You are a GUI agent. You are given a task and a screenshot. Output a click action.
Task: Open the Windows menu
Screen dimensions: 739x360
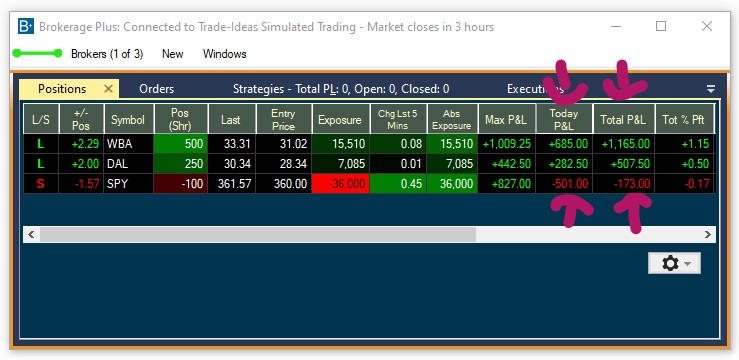pyautogui.click(x=225, y=54)
